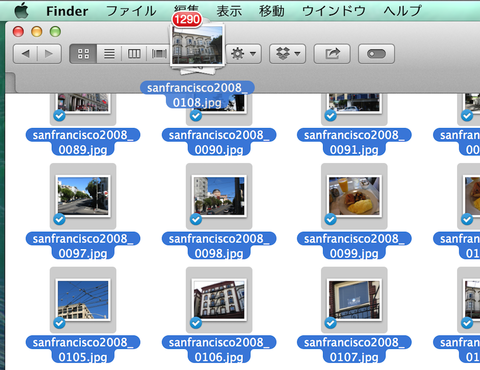Switch to Cover Flow view
Image resolution: width=480 pixels, height=370 pixels.
click(x=159, y=54)
